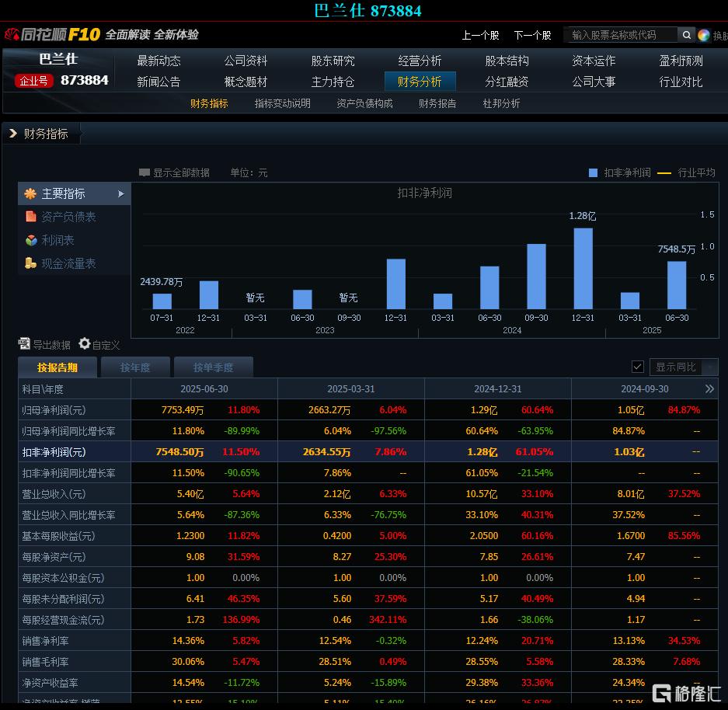Screen dimensions: 728x710
Task: Click the 利润表 pie chart icon
Action: pyautogui.click(x=30, y=240)
